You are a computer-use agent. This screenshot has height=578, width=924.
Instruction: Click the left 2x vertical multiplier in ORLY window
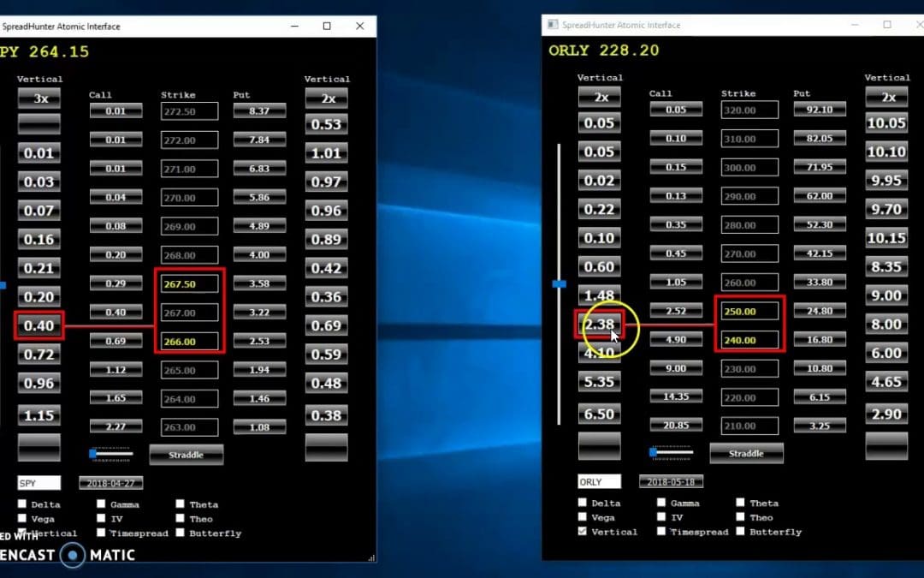[x=600, y=98]
